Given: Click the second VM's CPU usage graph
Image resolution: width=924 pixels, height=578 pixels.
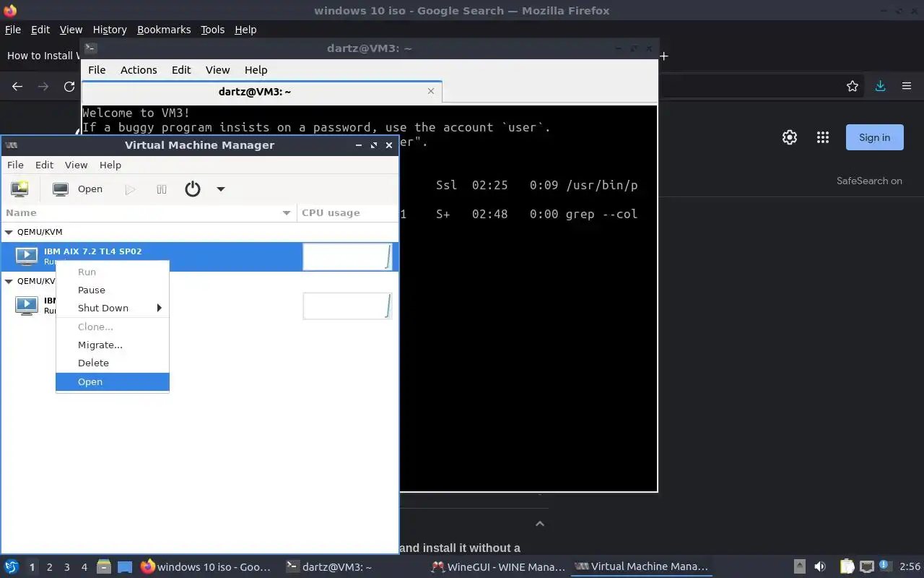Looking at the screenshot, I should click(347, 306).
